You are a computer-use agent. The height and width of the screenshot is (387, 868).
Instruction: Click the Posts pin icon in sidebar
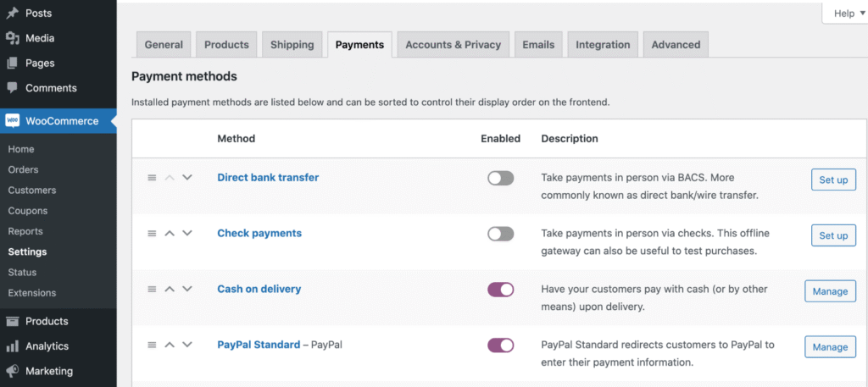13,14
